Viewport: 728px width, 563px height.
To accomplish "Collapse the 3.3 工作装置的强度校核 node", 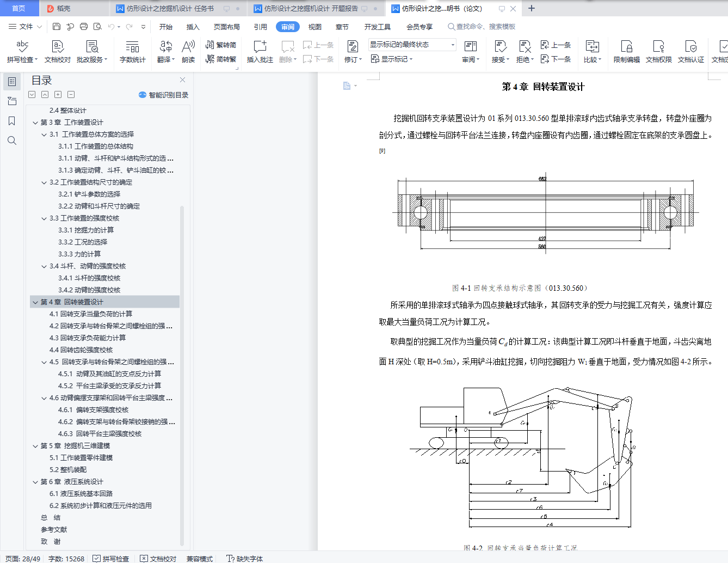I will (44, 218).
